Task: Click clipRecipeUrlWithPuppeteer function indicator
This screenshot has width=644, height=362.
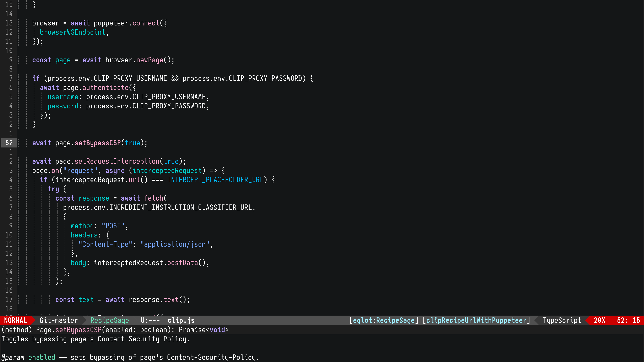Action: pyautogui.click(x=476, y=320)
